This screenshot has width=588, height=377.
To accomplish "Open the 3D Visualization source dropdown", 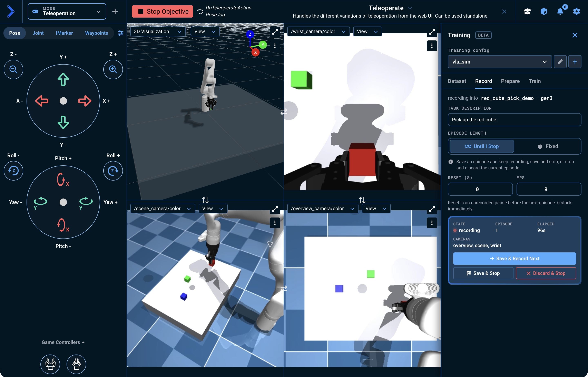I will pos(158,32).
